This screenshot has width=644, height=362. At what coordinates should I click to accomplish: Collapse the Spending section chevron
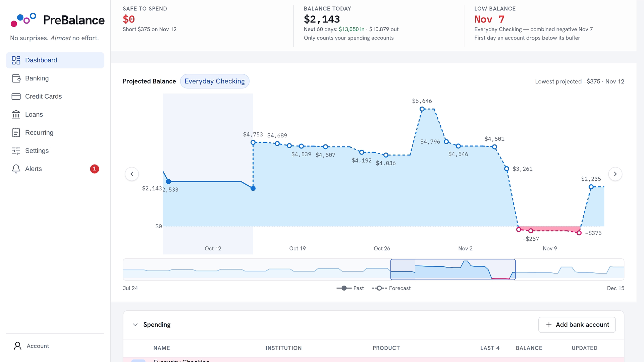[135, 325]
